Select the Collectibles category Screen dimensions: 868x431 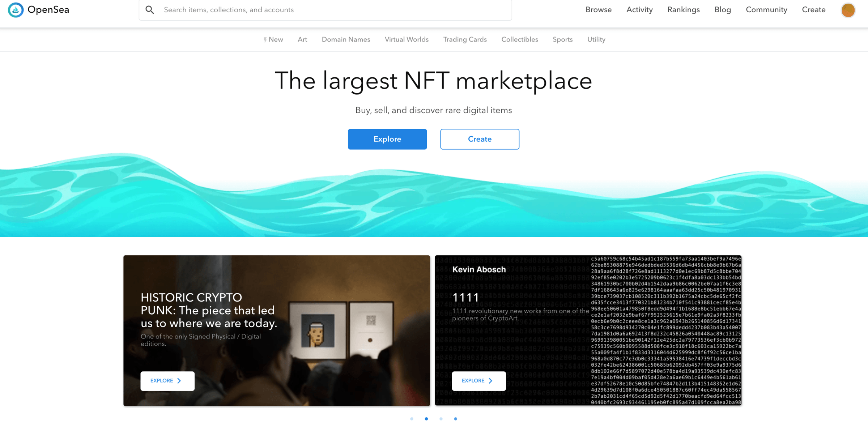519,39
